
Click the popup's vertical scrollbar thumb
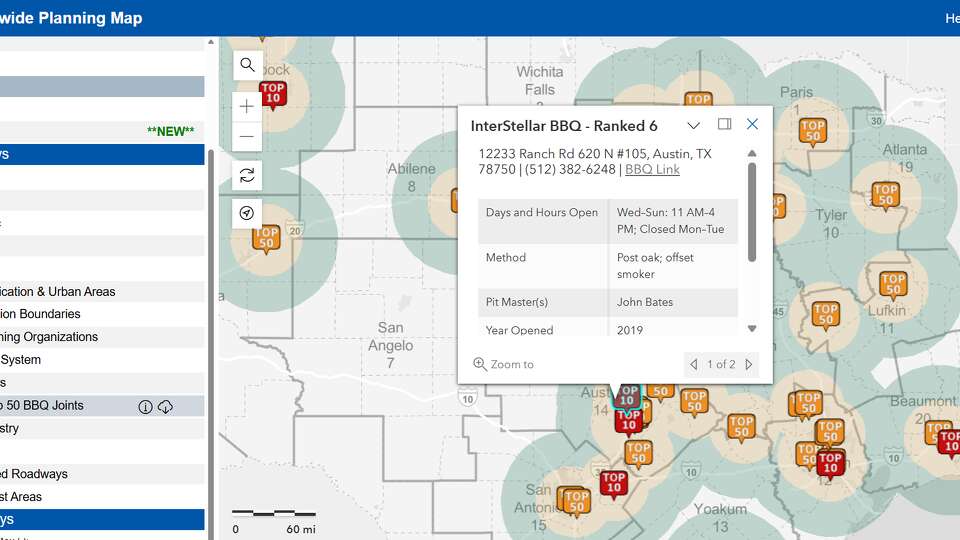click(752, 210)
